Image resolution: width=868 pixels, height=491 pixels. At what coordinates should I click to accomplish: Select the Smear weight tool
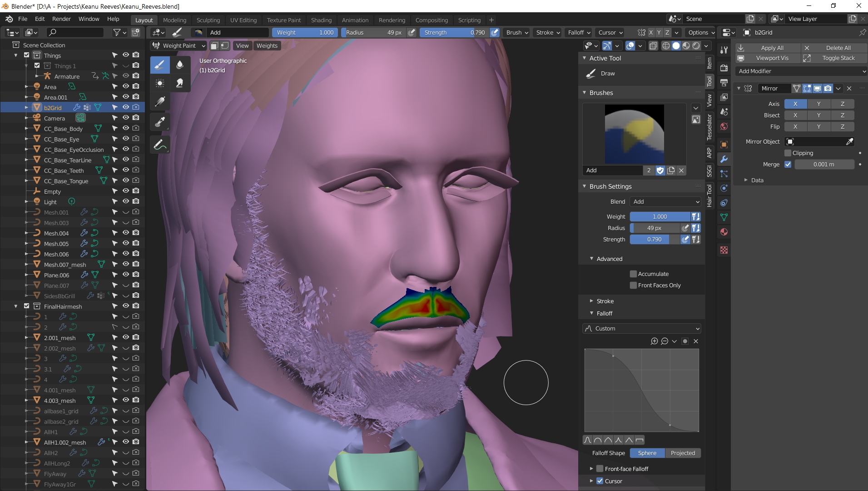click(x=180, y=83)
